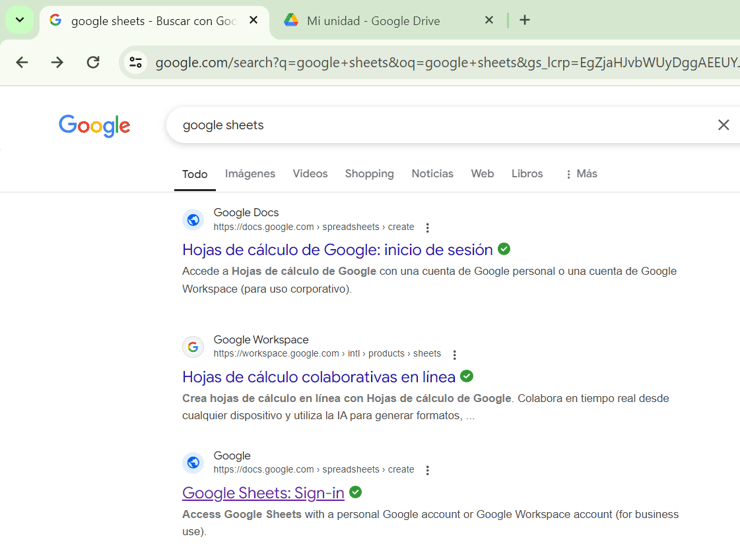The height and width of the screenshot is (549, 740).
Task: Click the google sheets search input field
Action: pos(430,125)
